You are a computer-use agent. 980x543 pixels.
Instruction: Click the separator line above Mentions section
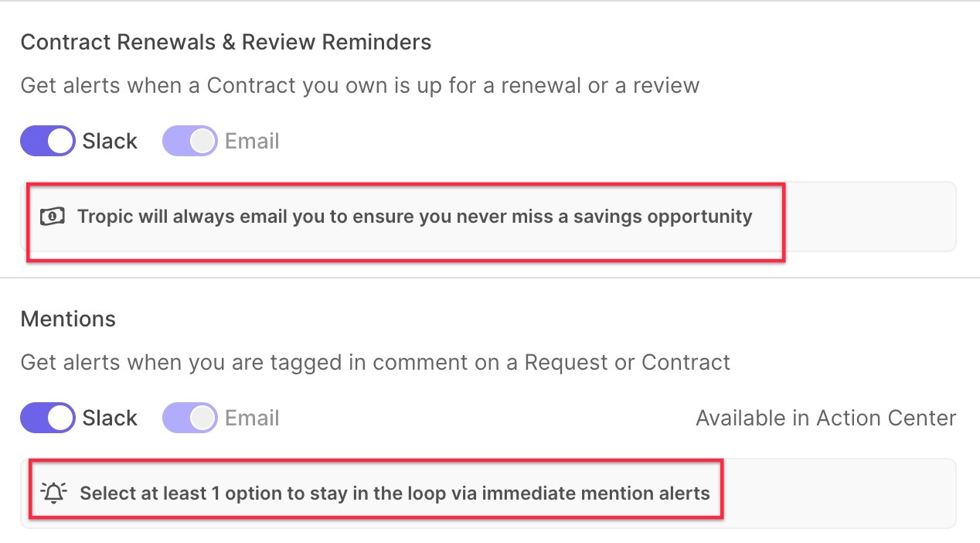pos(490,278)
